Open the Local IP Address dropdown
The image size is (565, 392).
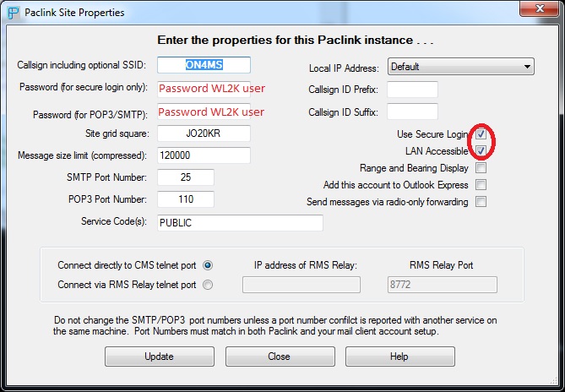point(461,67)
